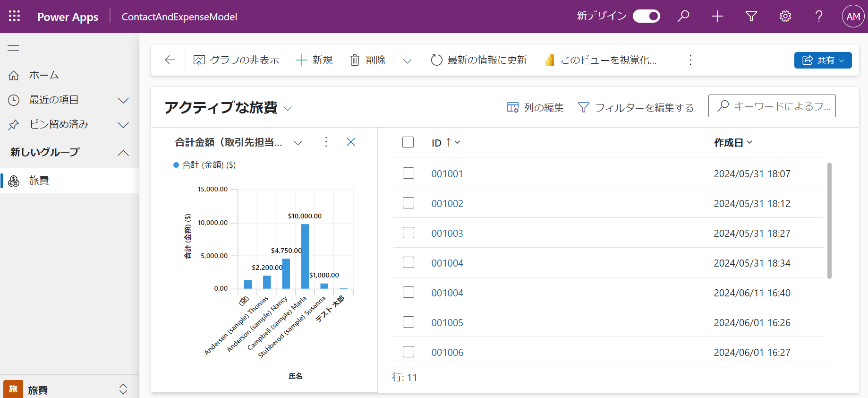
Task: Open advanced find filter icon in header
Action: pos(751,17)
